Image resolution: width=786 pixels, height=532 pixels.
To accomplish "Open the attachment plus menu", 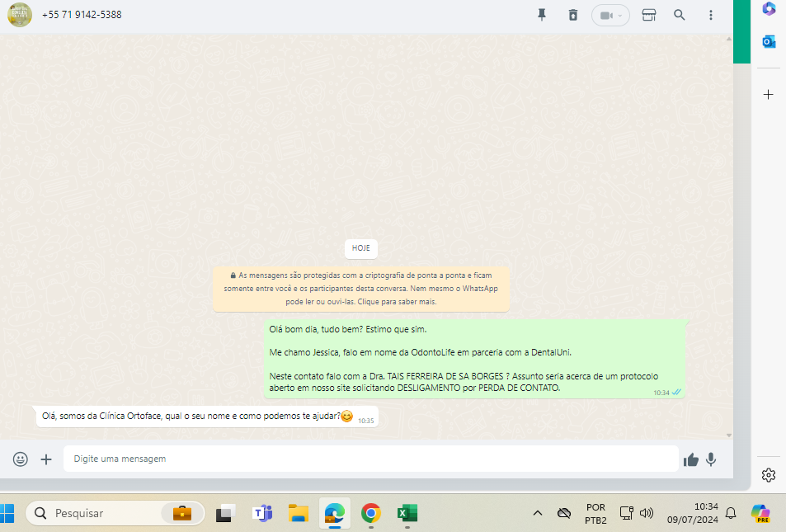I will [x=46, y=459].
